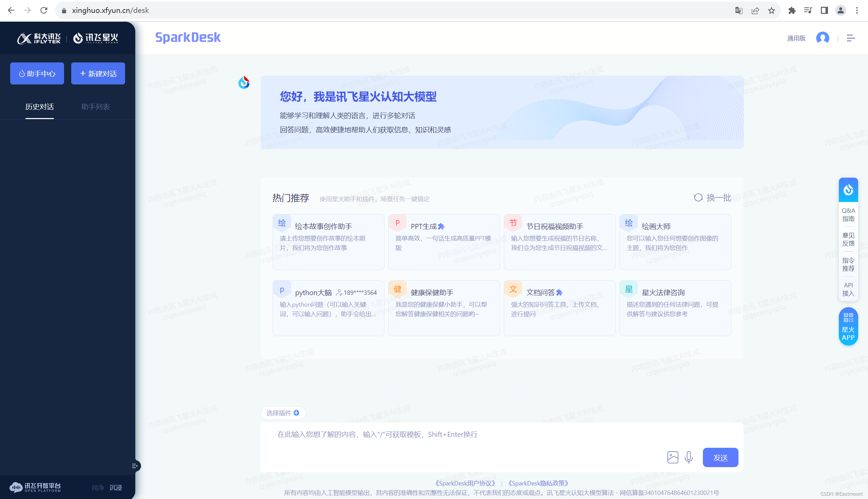Click the blue flame icon in the right sidebar

click(848, 190)
